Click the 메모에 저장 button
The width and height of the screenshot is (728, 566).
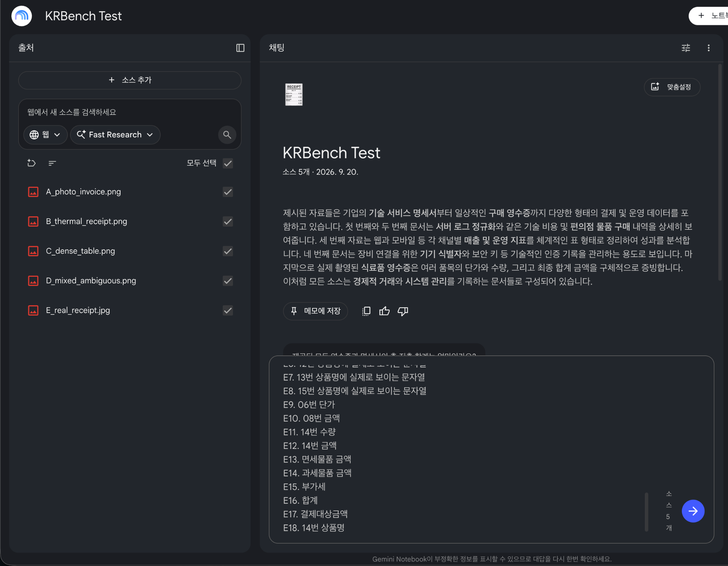coord(315,311)
